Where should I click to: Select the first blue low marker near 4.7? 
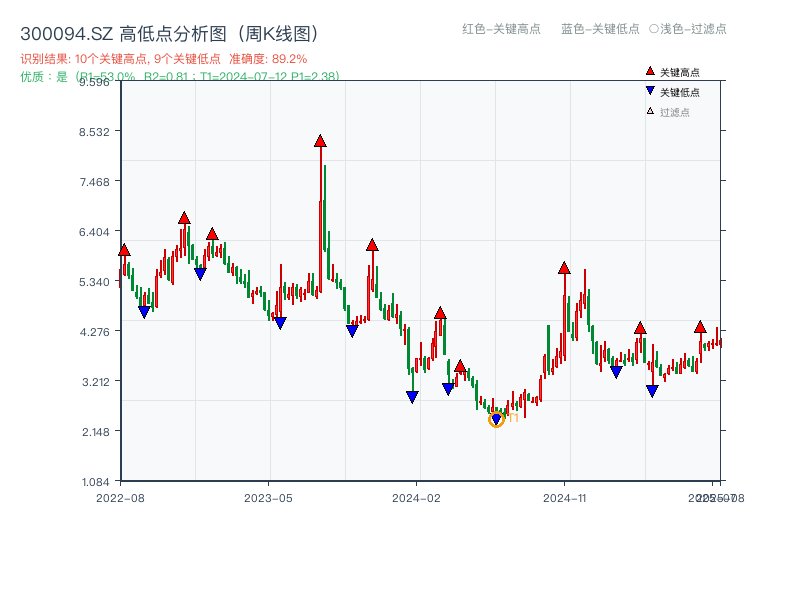click(144, 312)
